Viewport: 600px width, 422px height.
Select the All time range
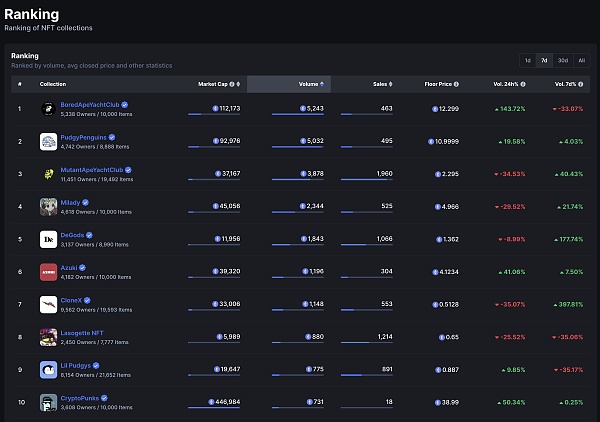click(x=581, y=60)
